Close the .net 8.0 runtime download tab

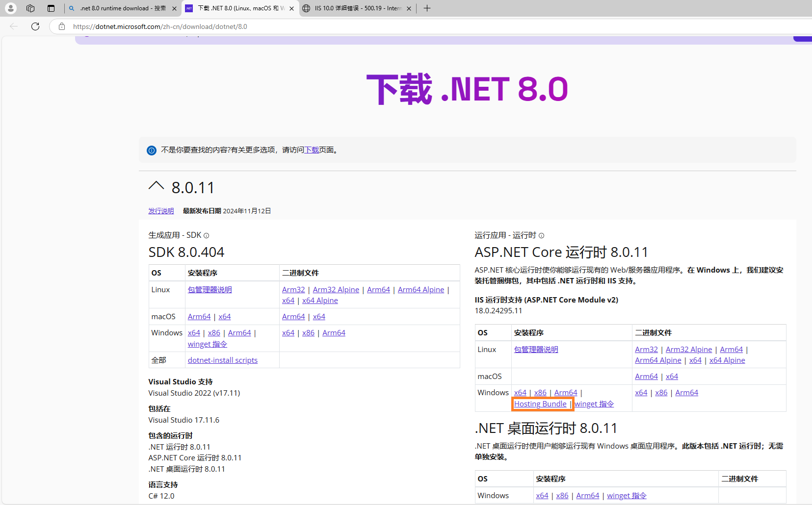coord(174,8)
